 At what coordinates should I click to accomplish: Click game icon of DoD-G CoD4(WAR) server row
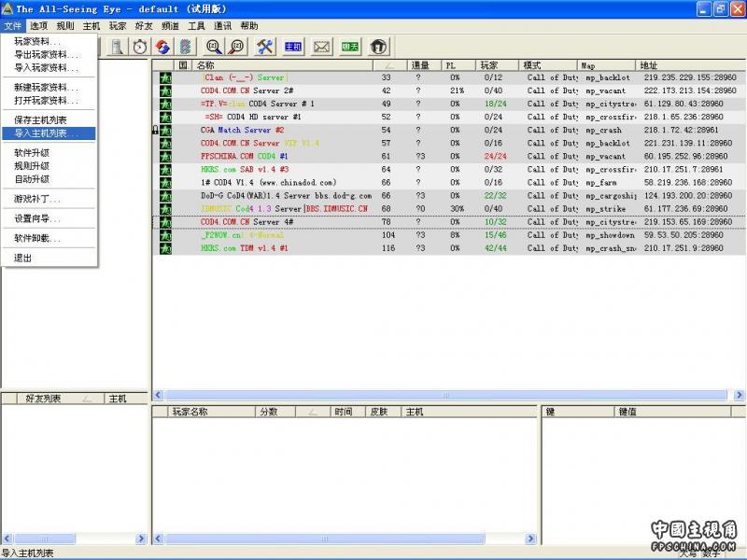coord(165,196)
